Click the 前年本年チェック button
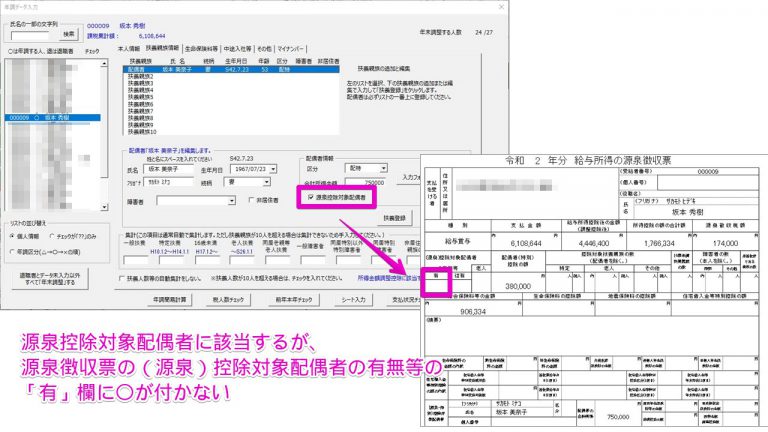Viewport: 768px width, 432px height. (293, 299)
